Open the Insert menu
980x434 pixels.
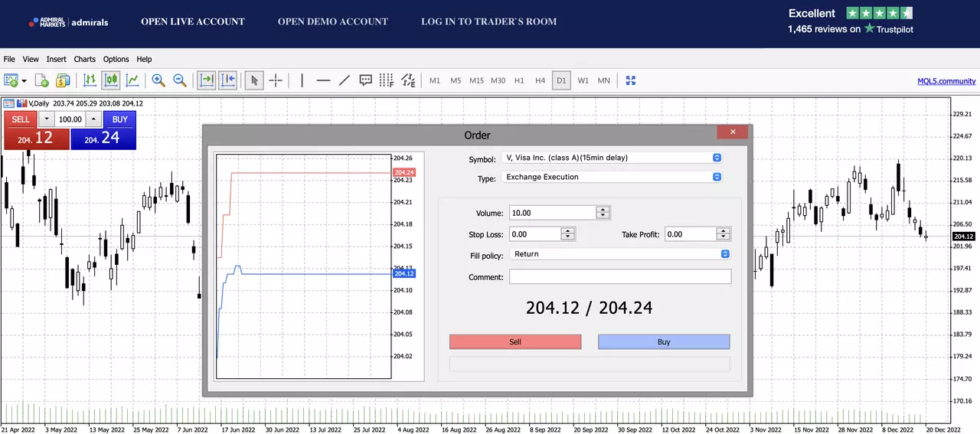(56, 59)
